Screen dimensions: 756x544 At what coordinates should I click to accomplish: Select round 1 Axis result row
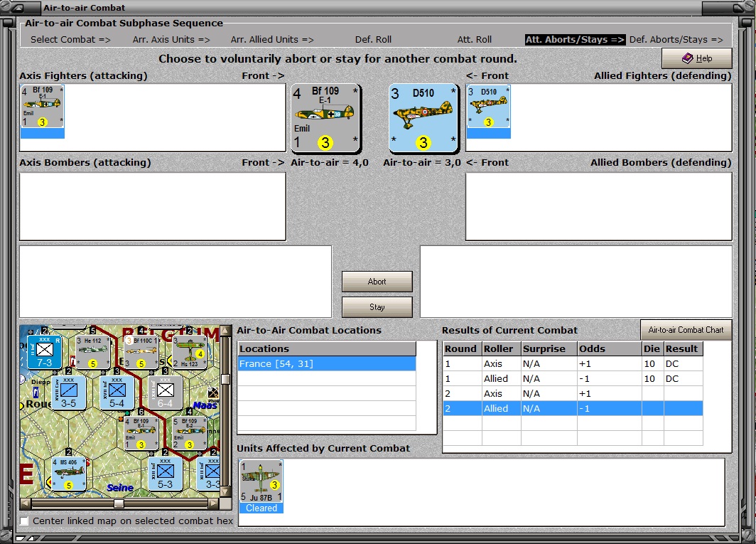[573, 363]
